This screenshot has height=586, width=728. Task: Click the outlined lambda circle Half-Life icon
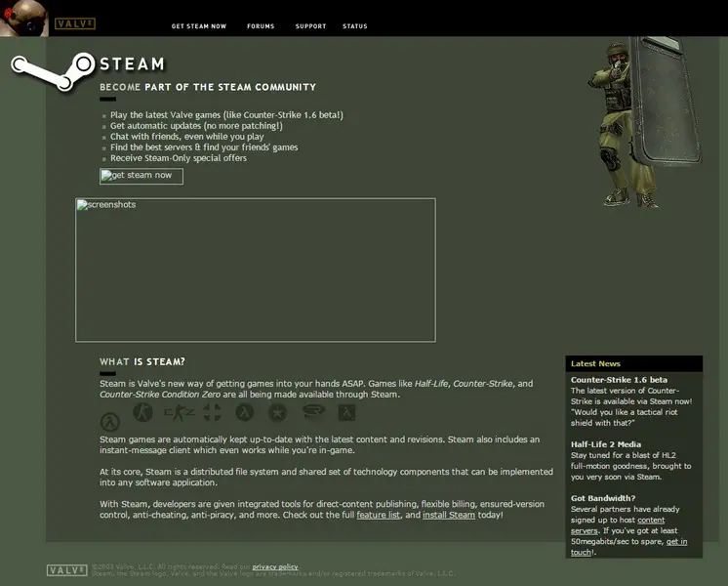click(110, 422)
